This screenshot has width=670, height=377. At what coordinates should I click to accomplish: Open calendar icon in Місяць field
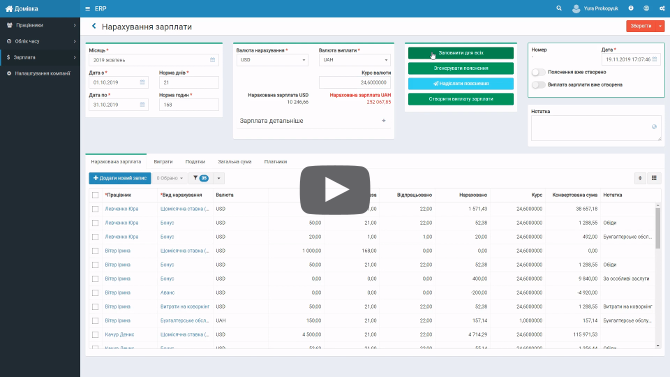(212, 60)
